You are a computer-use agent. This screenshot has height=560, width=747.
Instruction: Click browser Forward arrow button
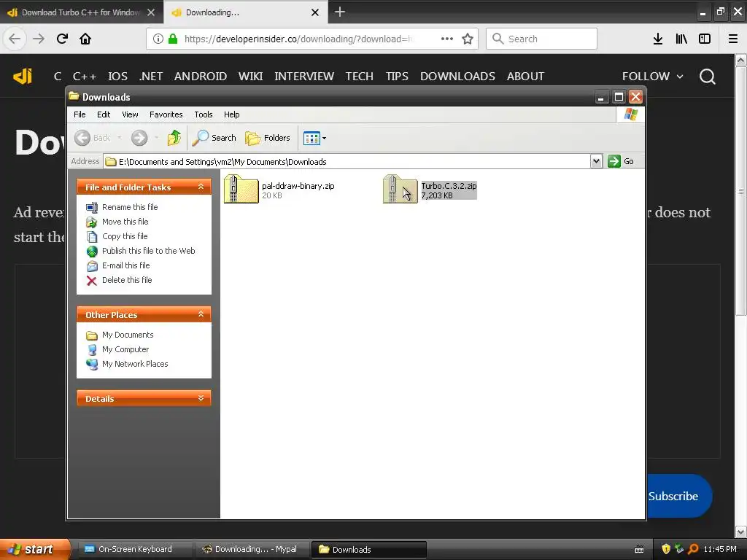click(x=39, y=39)
